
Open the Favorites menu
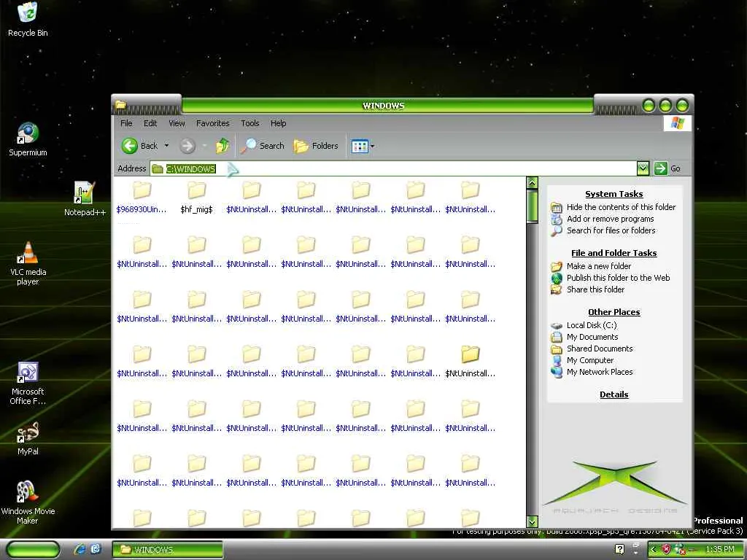(x=212, y=123)
